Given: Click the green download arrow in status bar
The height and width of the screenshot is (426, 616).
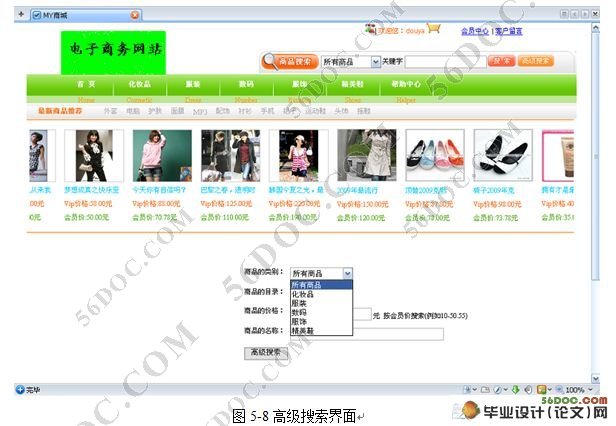Looking at the screenshot, I should pyautogui.click(x=515, y=389).
